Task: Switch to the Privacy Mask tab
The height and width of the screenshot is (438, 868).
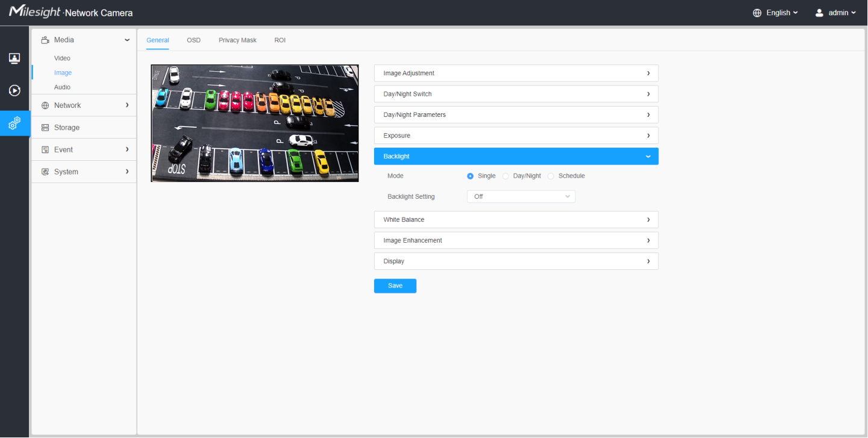Action: point(237,40)
